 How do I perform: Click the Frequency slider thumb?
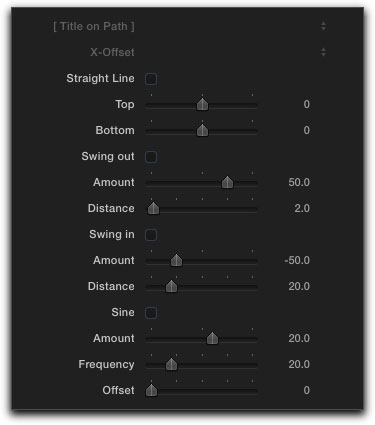tap(172, 365)
